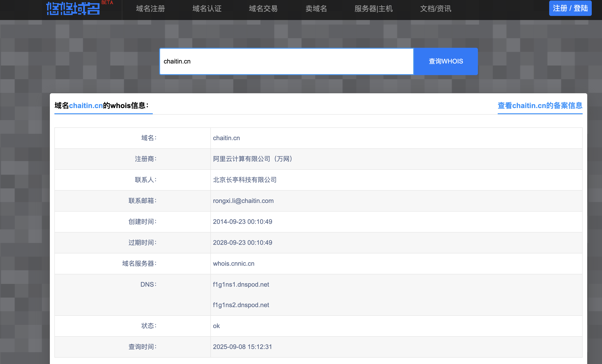The height and width of the screenshot is (364, 602).
Task: Open 服务器|主机 navigation item
Action: [373, 9]
